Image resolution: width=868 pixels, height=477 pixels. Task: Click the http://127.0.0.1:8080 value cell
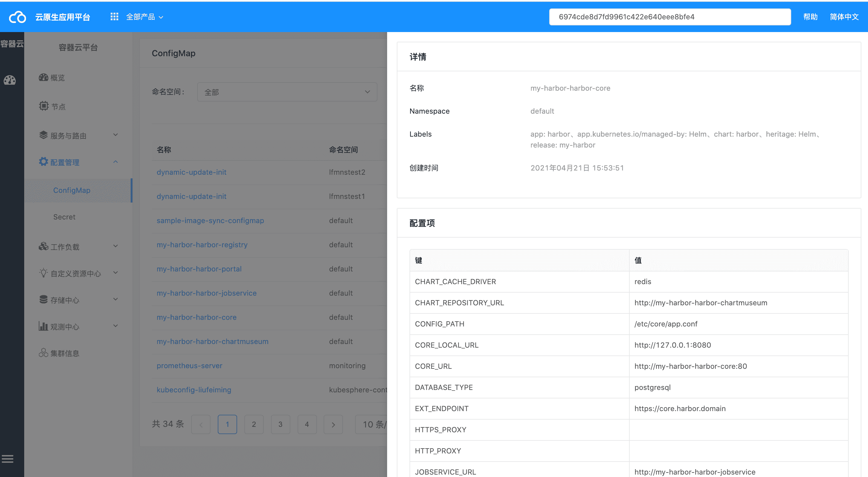click(739, 345)
